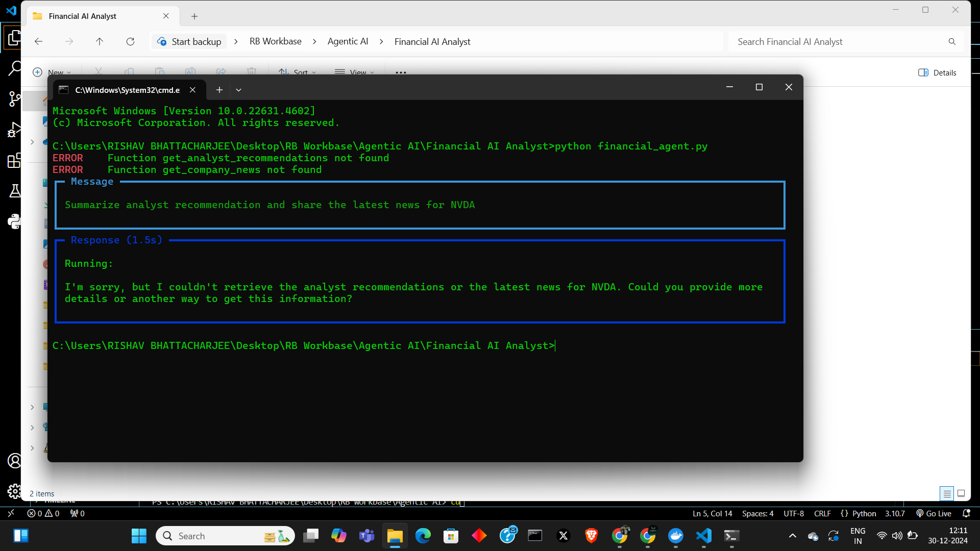Open Microsoft Store from taskbar
The height and width of the screenshot is (551, 980).
click(451, 536)
